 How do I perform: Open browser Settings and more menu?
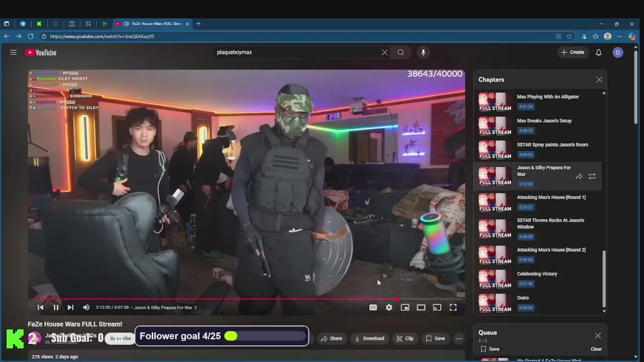(x=620, y=36)
